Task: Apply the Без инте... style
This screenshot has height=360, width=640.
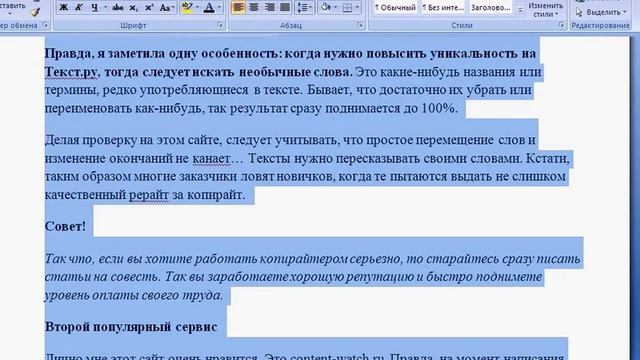Action: click(x=443, y=7)
